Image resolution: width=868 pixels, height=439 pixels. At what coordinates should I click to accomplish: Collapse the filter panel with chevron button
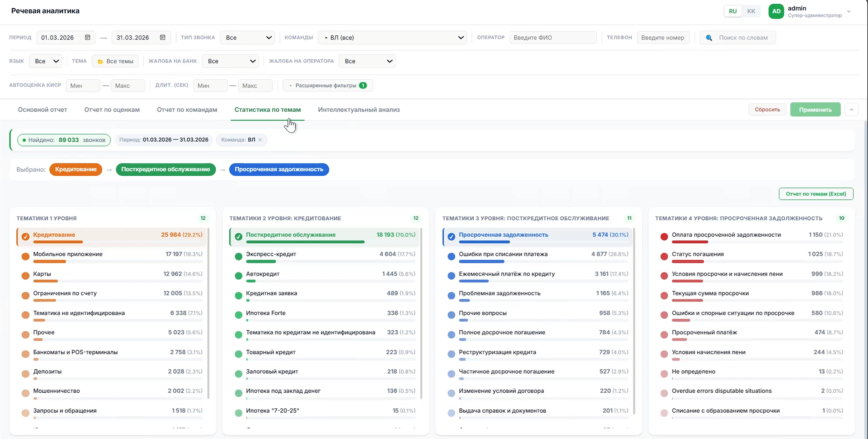tap(852, 109)
